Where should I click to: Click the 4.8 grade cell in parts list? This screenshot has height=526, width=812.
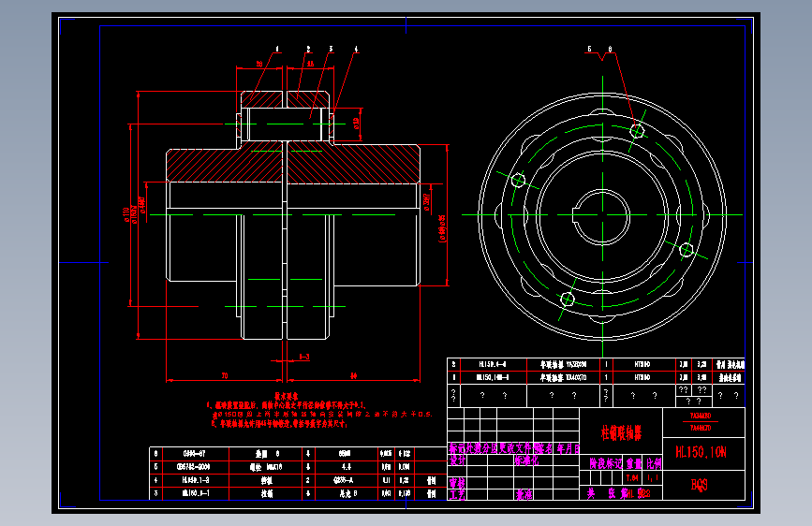[x=347, y=466]
